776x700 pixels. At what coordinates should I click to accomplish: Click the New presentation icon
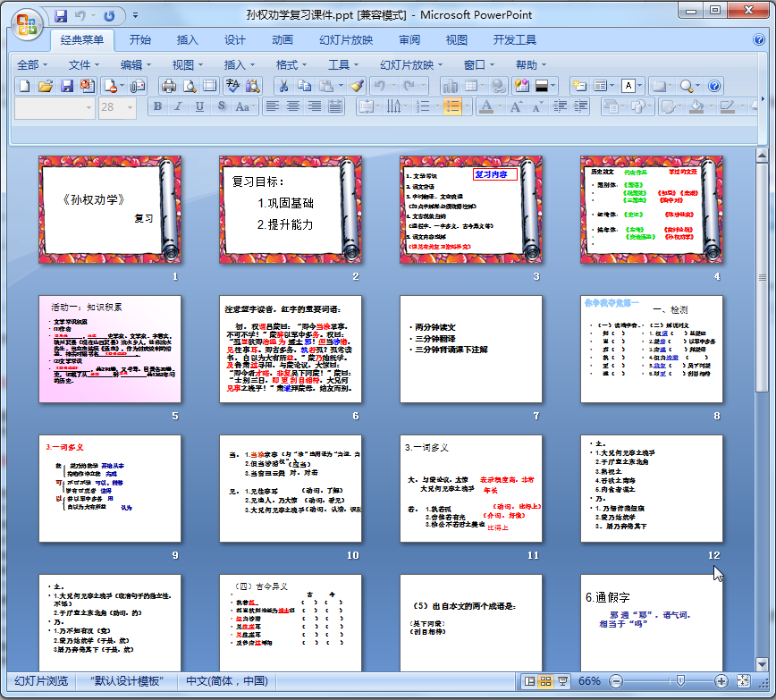tap(24, 86)
